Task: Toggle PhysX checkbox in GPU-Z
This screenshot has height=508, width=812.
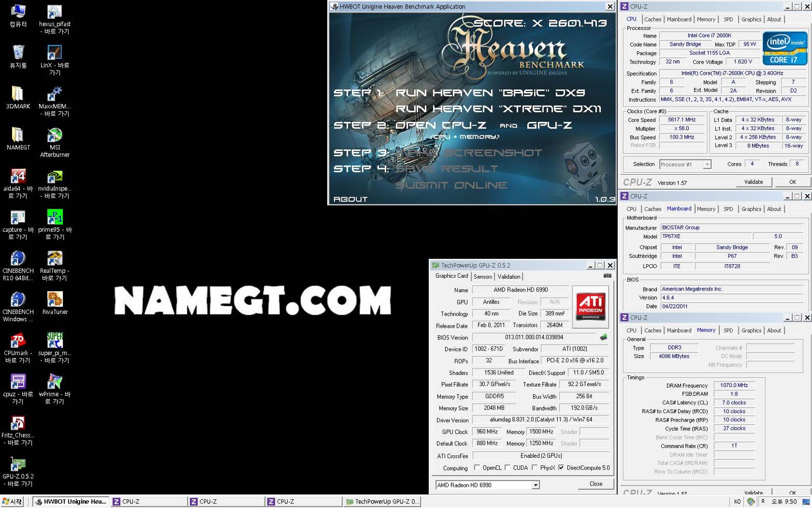Action: 534,468
